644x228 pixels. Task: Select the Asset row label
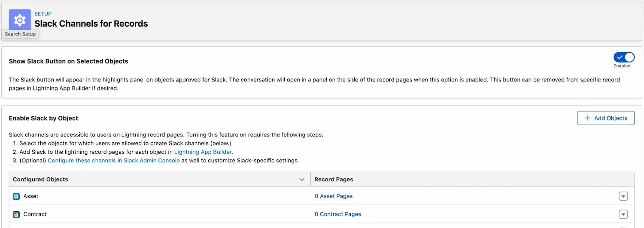(31, 196)
